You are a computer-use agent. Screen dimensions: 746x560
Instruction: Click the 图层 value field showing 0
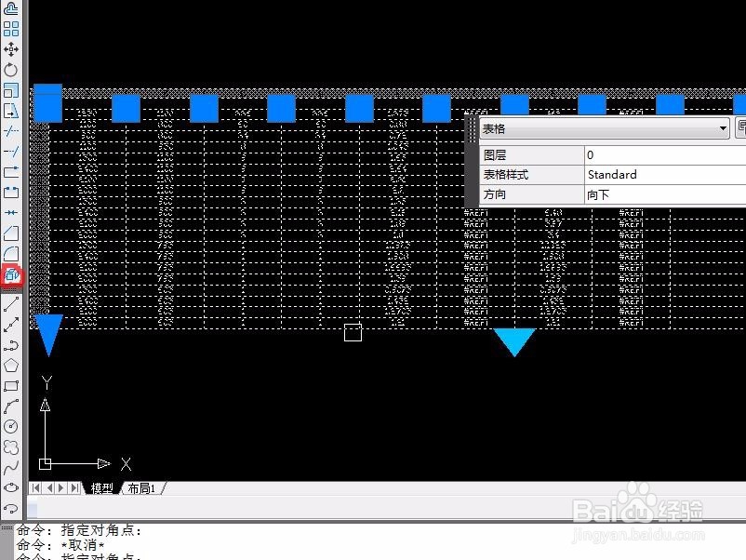(x=665, y=154)
